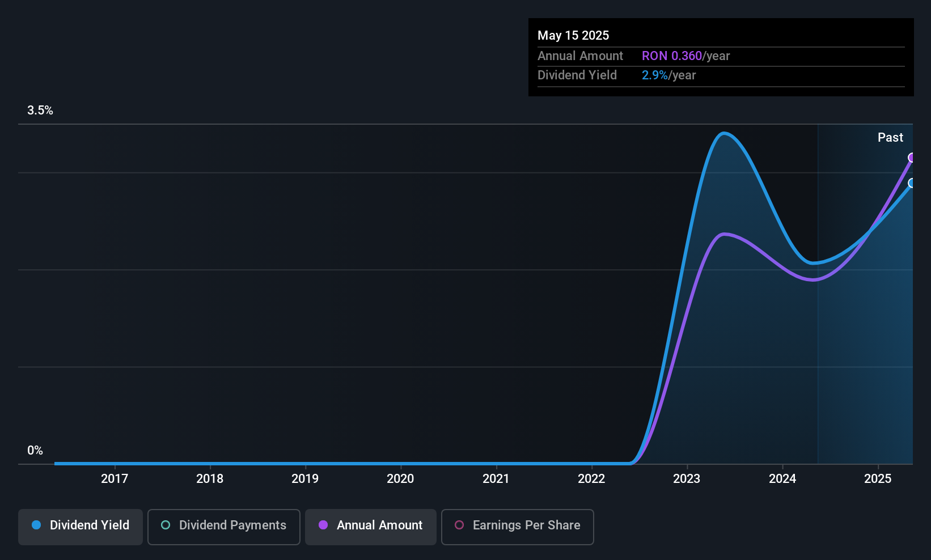Click the 0% y-axis label

point(35,450)
